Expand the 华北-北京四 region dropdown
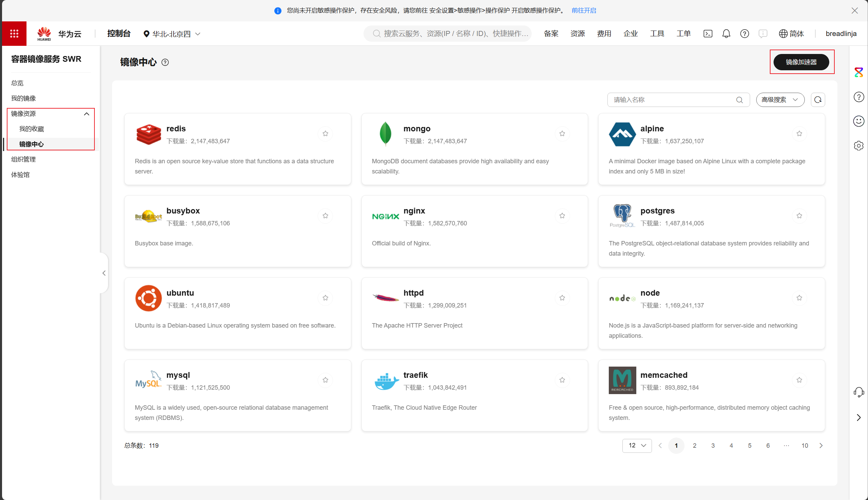 [172, 34]
